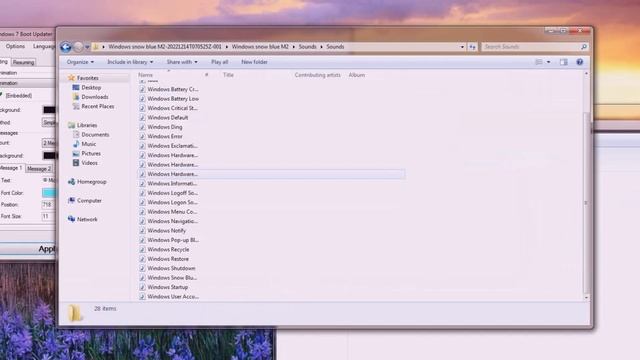The image size is (640, 360).
Task: Open the recent pages dropdown beside Forward
Action: pyautogui.click(x=87, y=47)
